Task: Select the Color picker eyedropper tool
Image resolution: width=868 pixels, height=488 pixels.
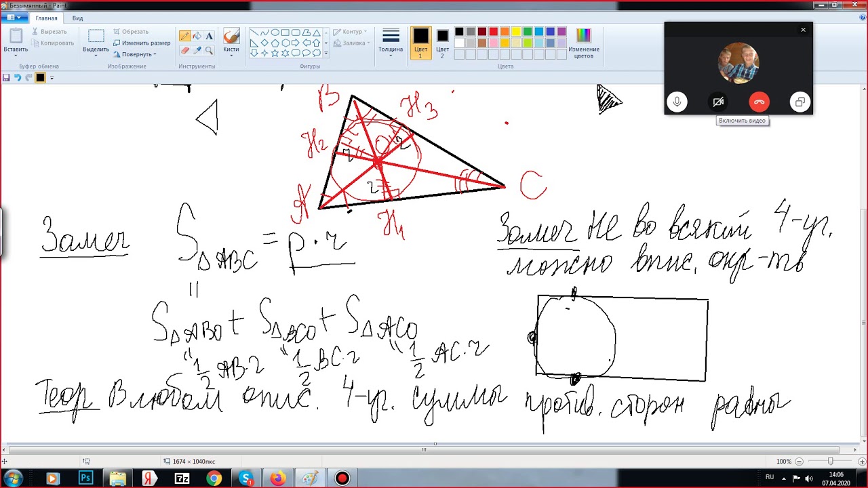Action: 197,50
